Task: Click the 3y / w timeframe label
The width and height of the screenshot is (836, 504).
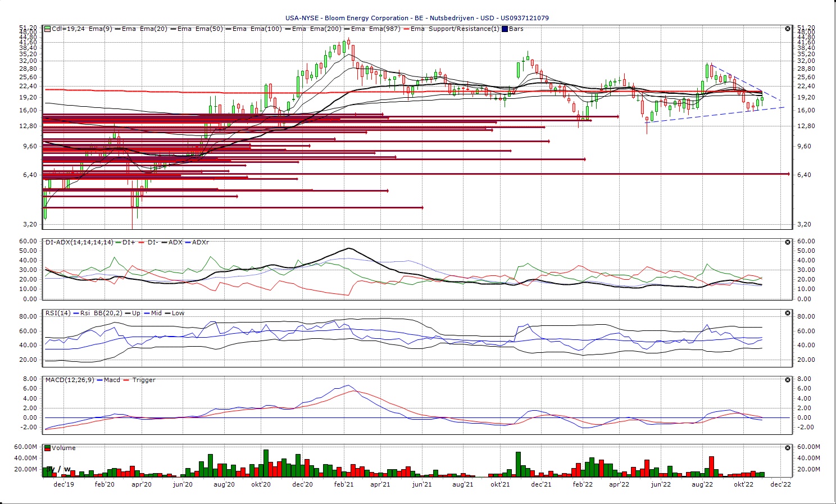Action: 58,469
